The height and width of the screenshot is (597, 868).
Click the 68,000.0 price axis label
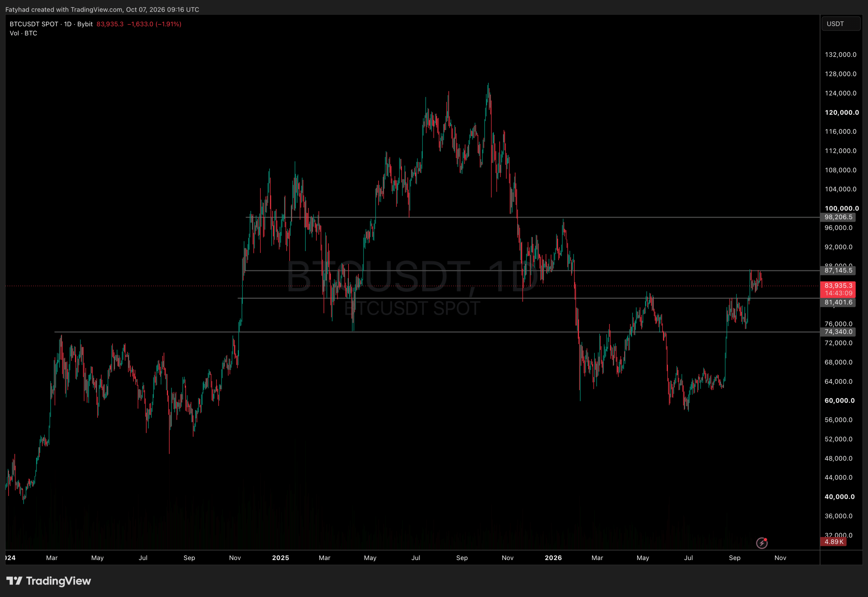coord(839,362)
